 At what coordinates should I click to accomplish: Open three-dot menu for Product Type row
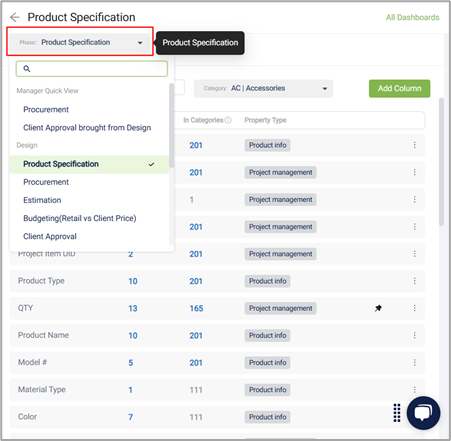pyautogui.click(x=414, y=281)
